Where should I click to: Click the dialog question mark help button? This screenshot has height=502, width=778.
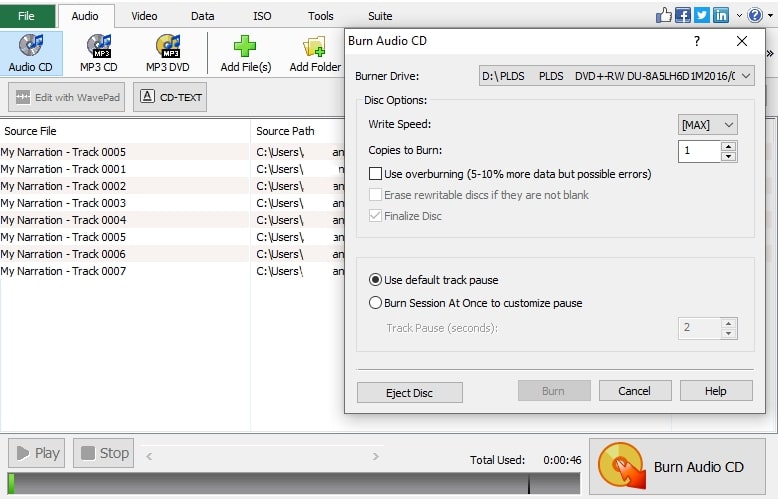click(x=697, y=41)
